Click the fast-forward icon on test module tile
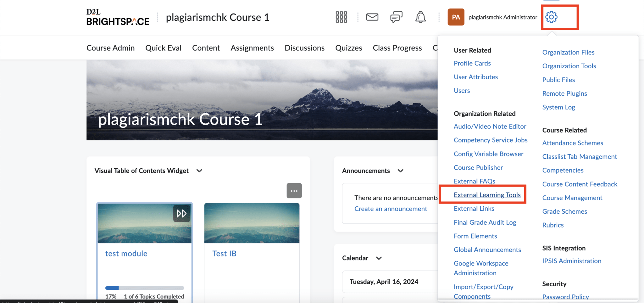 click(x=181, y=213)
